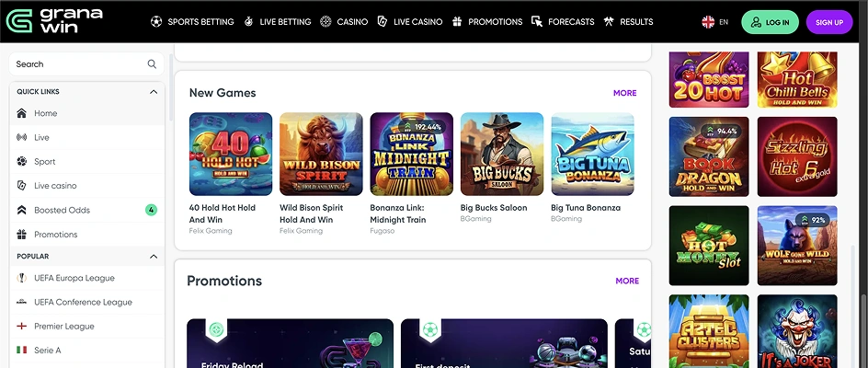Click the Big Tuna Bonanza title text
This screenshot has width=868, height=368.
(x=586, y=208)
